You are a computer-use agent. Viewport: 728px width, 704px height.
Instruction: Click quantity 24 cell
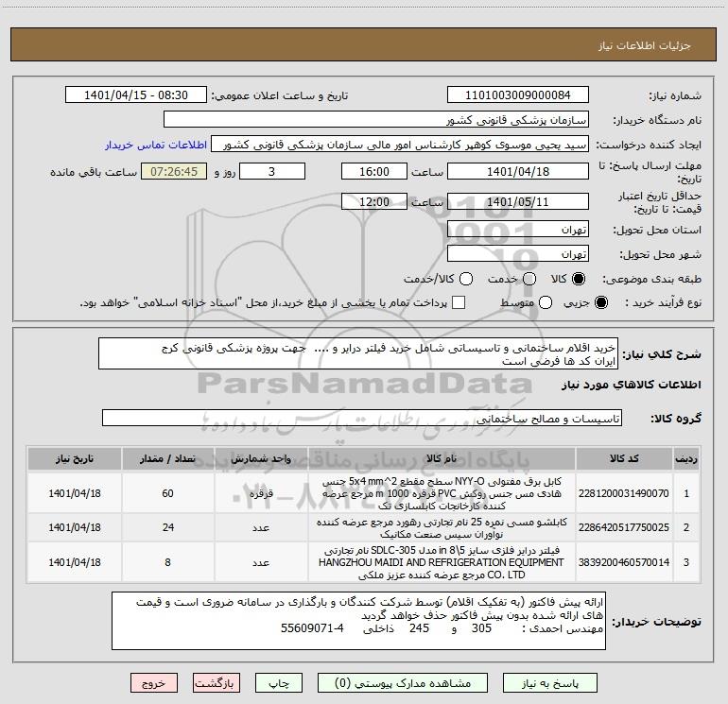click(x=167, y=527)
